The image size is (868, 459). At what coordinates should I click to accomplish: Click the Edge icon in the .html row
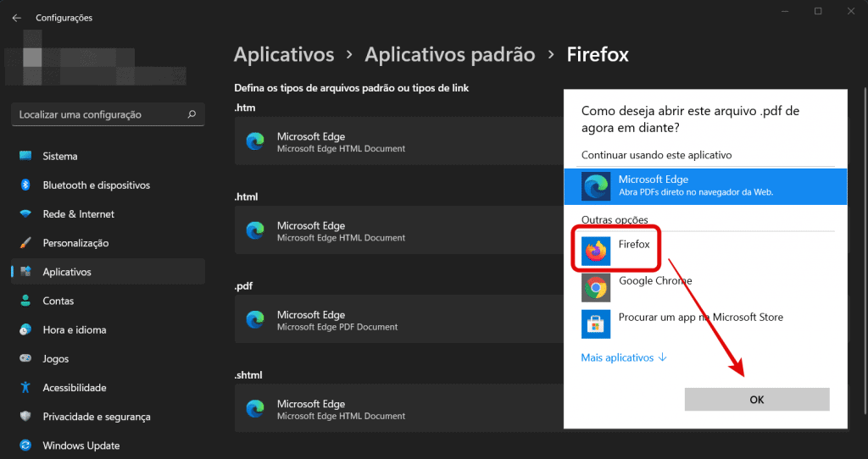click(x=255, y=230)
